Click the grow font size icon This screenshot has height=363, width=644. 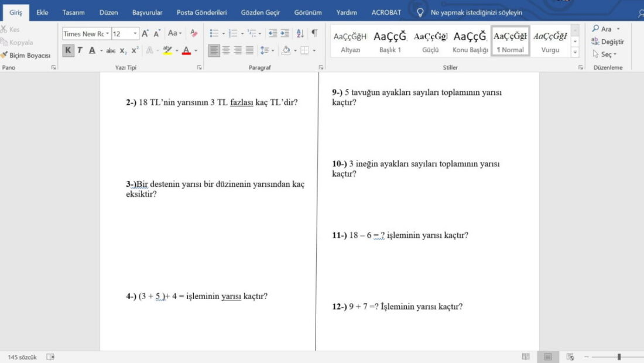pyautogui.click(x=145, y=34)
